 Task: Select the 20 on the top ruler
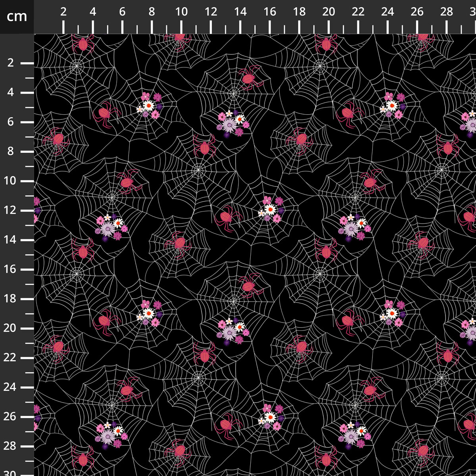tap(328, 12)
